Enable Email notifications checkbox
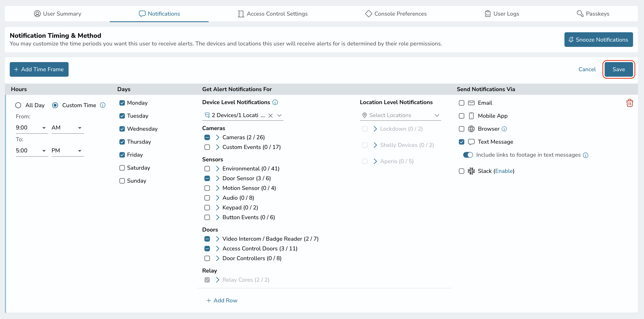Screen dimensions: 644x319 (x=462, y=103)
